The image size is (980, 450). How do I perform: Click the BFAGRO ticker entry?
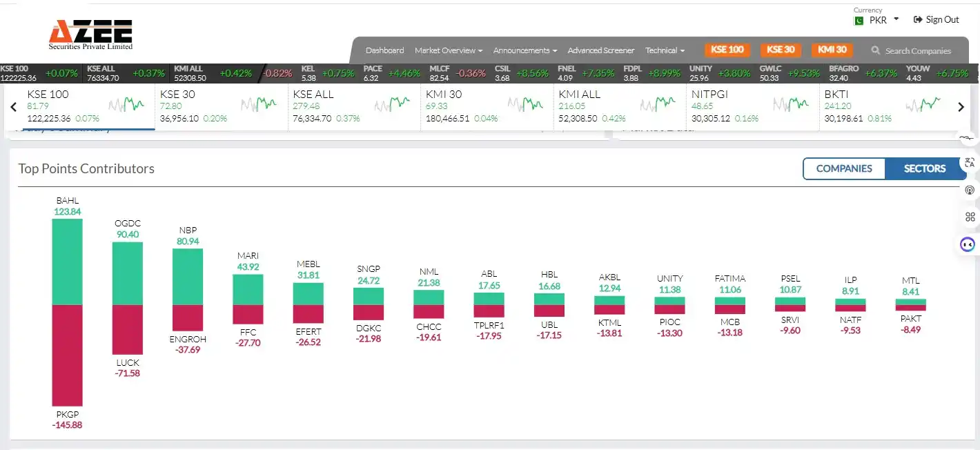863,73
